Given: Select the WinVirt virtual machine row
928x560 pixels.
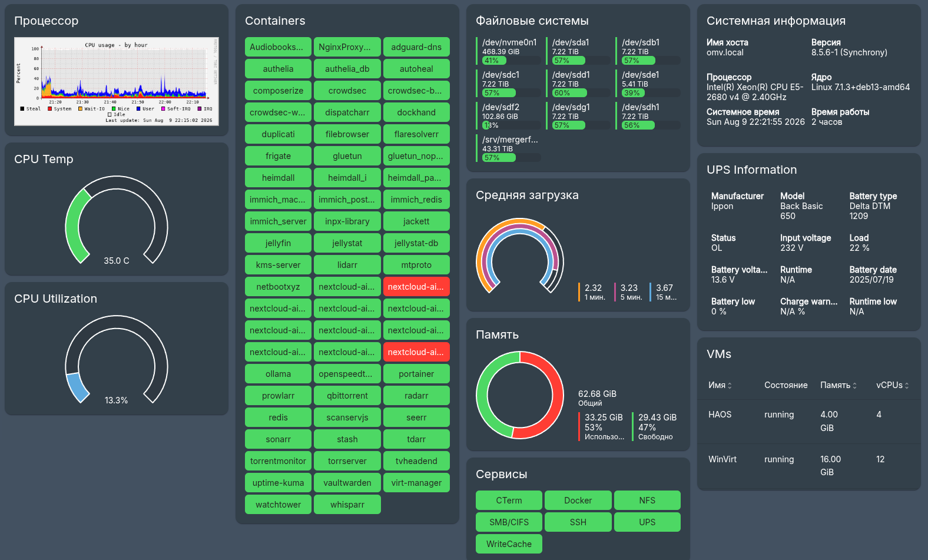Looking at the screenshot, I should tap(808, 466).
